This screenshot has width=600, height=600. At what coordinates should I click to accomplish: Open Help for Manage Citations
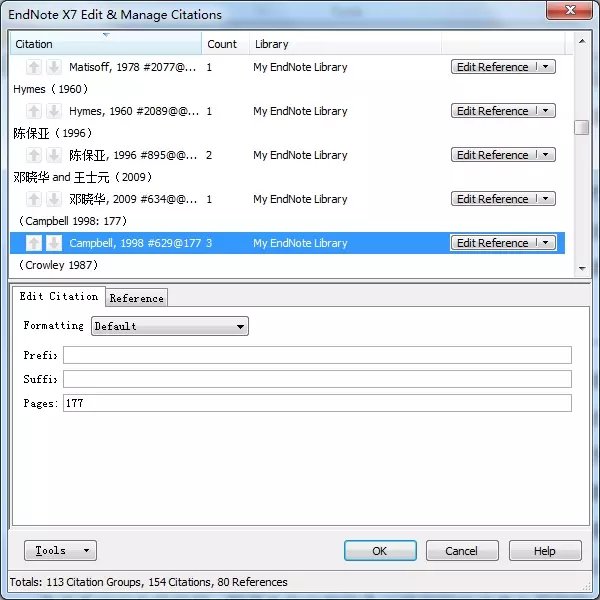[x=545, y=551]
